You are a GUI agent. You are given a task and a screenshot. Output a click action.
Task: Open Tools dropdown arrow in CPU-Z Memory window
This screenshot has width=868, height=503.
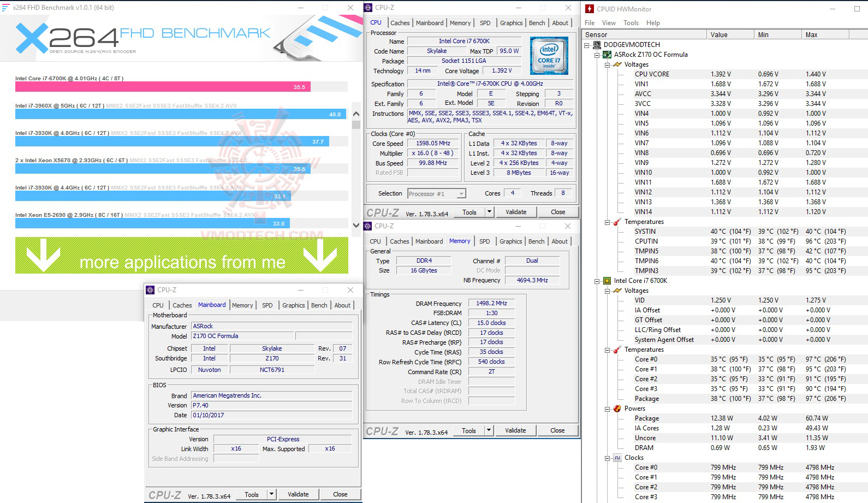(489, 430)
